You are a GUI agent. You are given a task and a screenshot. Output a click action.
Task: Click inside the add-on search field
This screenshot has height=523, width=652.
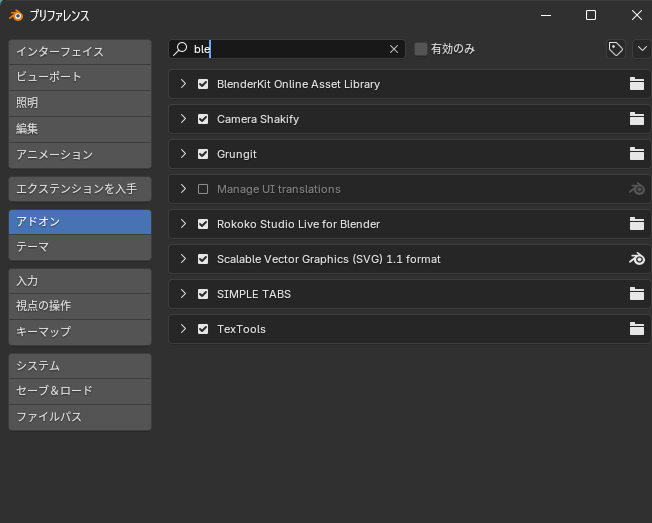point(290,49)
